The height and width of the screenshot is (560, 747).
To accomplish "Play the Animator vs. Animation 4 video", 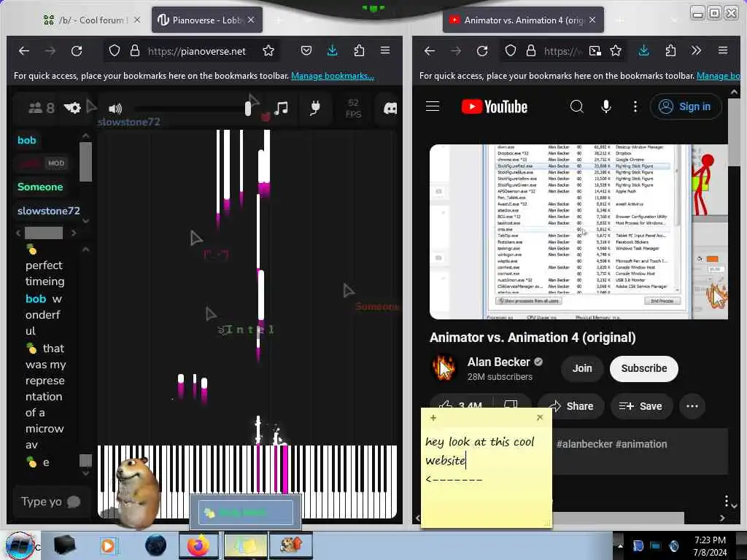I will (x=578, y=231).
